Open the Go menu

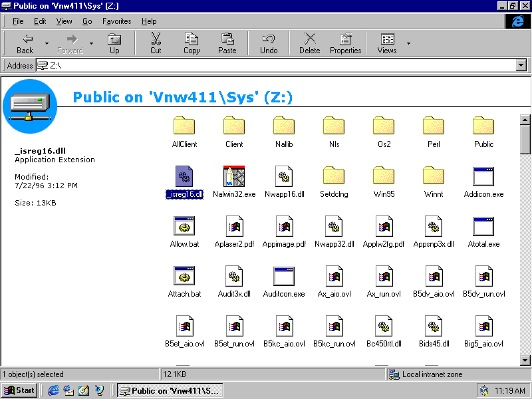pyautogui.click(x=87, y=21)
